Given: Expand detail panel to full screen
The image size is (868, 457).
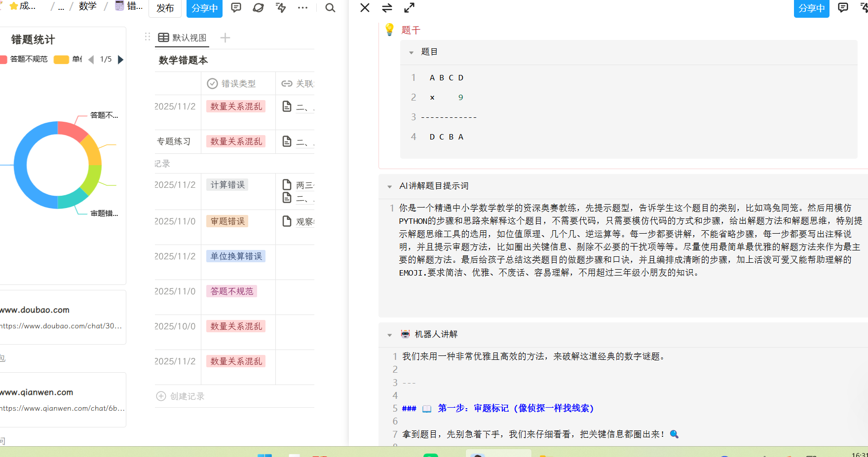Looking at the screenshot, I should (409, 8).
